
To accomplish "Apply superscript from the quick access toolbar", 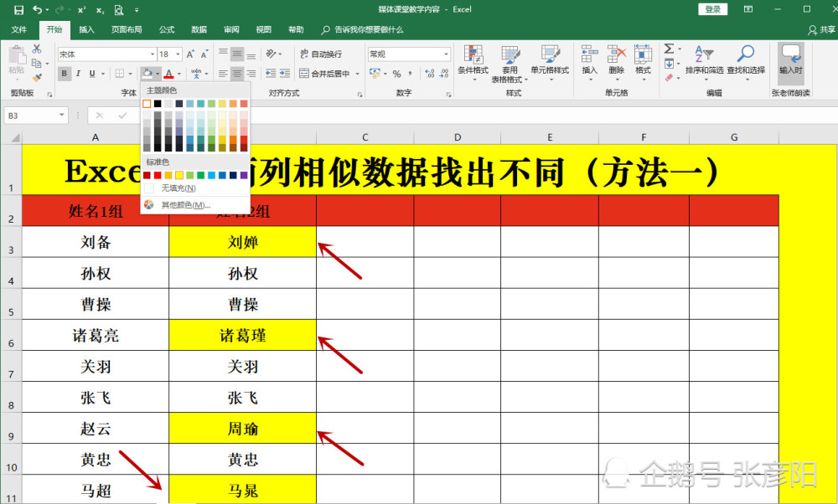I will coord(82,9).
